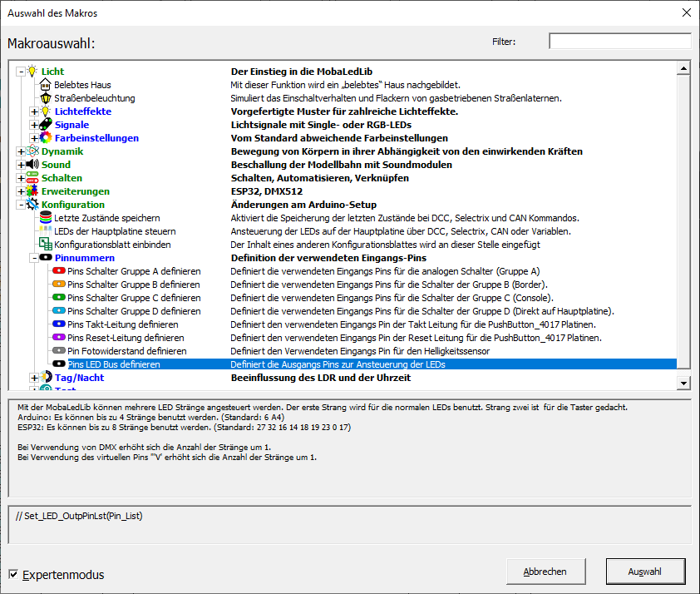The height and width of the screenshot is (594, 700).
Task: Collapse the Pinnummern tree node
Action: (x=34, y=258)
